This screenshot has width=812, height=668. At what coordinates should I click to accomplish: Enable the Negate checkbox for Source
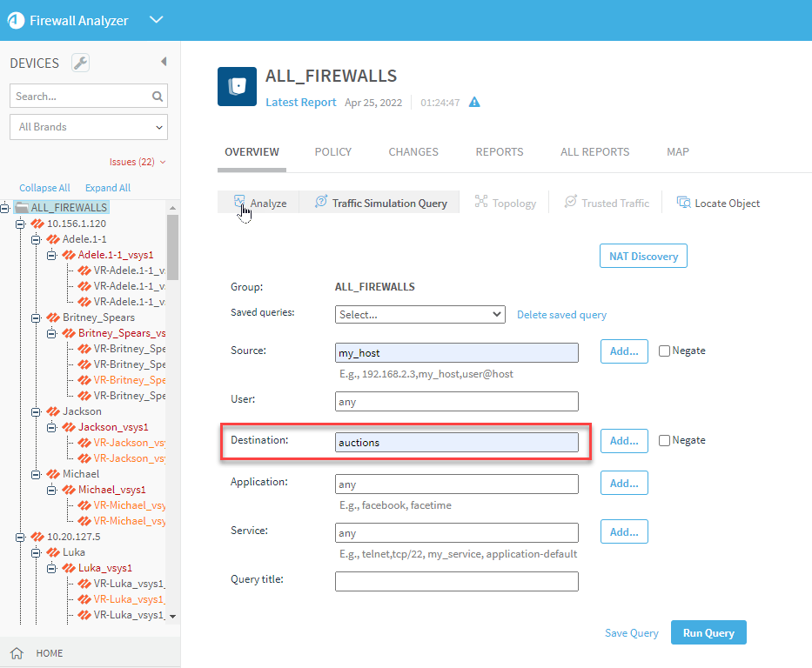click(x=665, y=351)
